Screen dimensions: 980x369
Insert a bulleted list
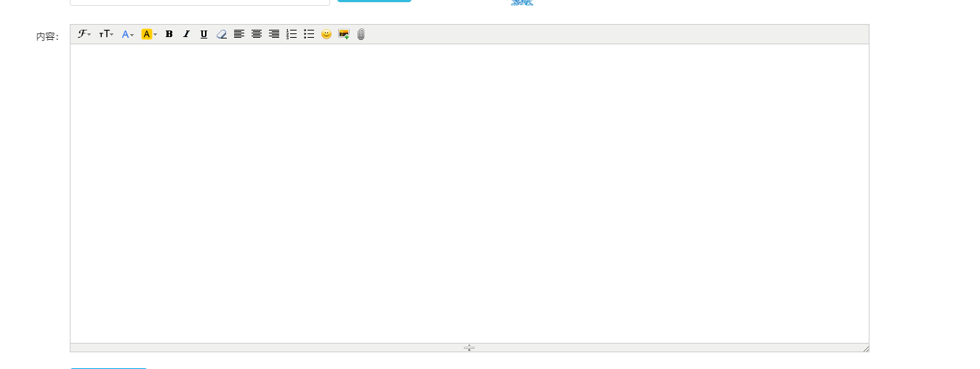[309, 34]
